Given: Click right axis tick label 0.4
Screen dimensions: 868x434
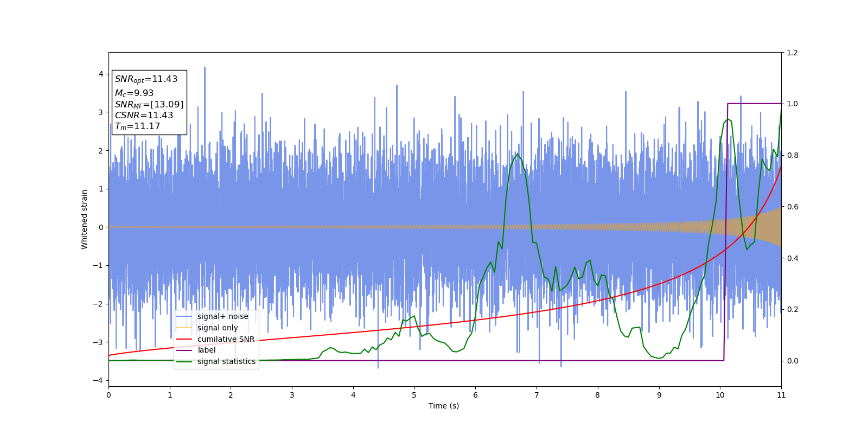Looking at the screenshot, I should pos(792,258).
